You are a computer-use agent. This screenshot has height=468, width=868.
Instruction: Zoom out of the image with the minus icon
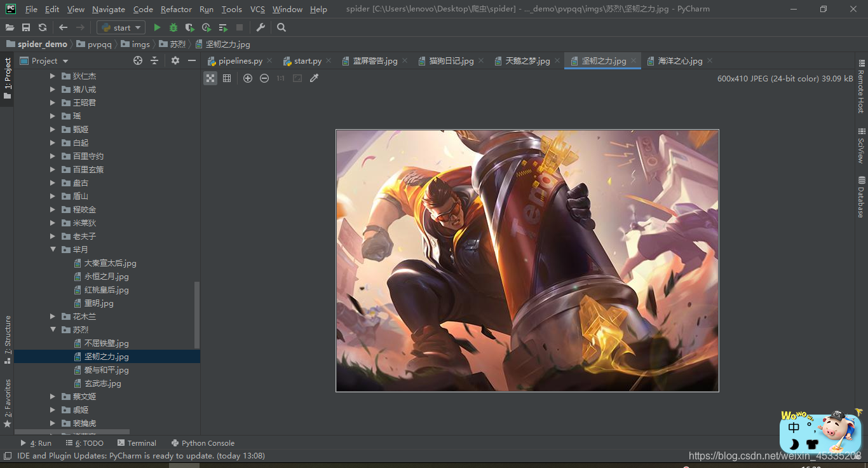pos(264,78)
